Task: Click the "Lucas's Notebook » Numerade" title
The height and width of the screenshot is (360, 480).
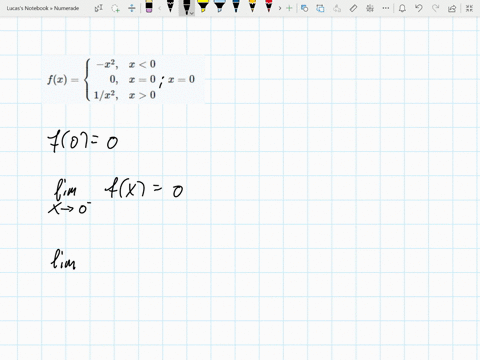Action: [43, 8]
